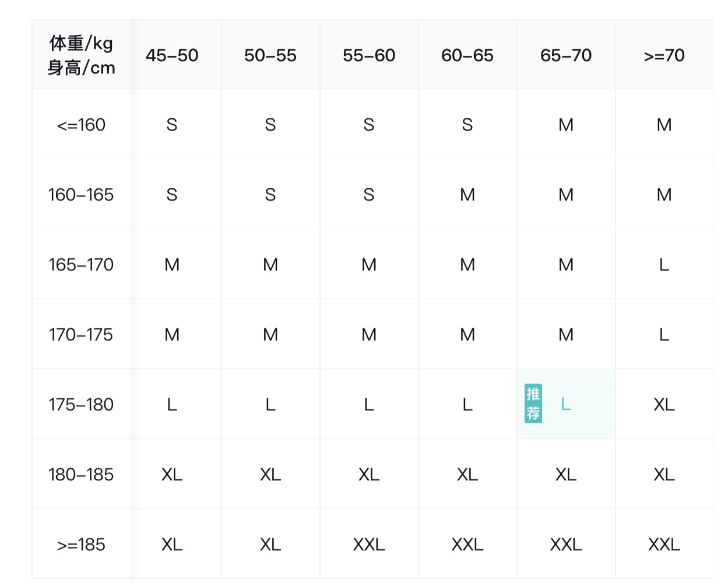The height and width of the screenshot is (583, 728).
Task: Select the 50–55 weight column header
Action: 270,55
